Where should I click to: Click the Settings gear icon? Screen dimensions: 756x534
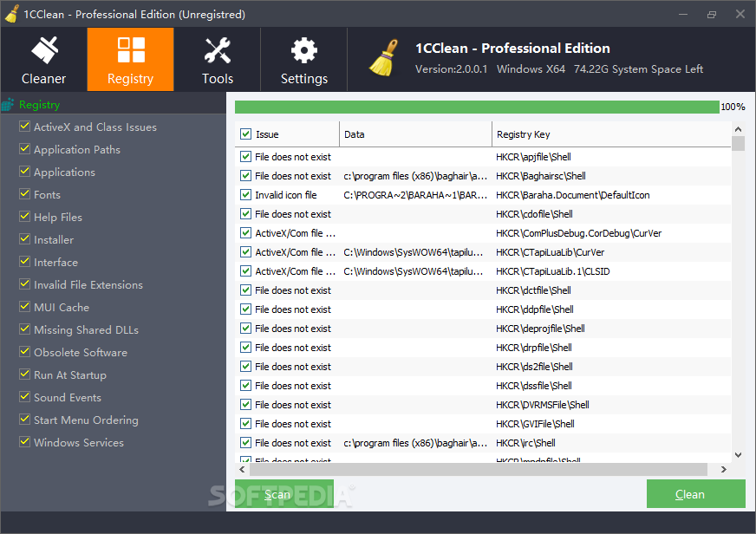(304, 50)
